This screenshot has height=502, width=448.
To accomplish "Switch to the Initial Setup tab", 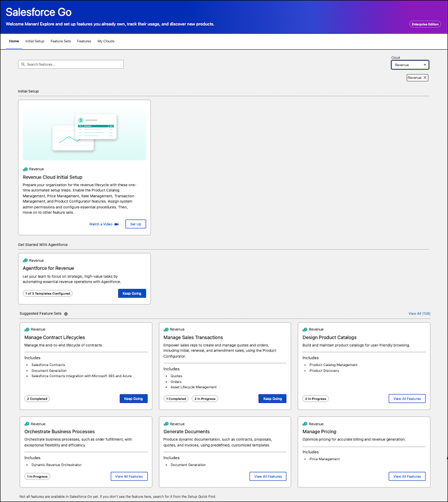I will [35, 41].
